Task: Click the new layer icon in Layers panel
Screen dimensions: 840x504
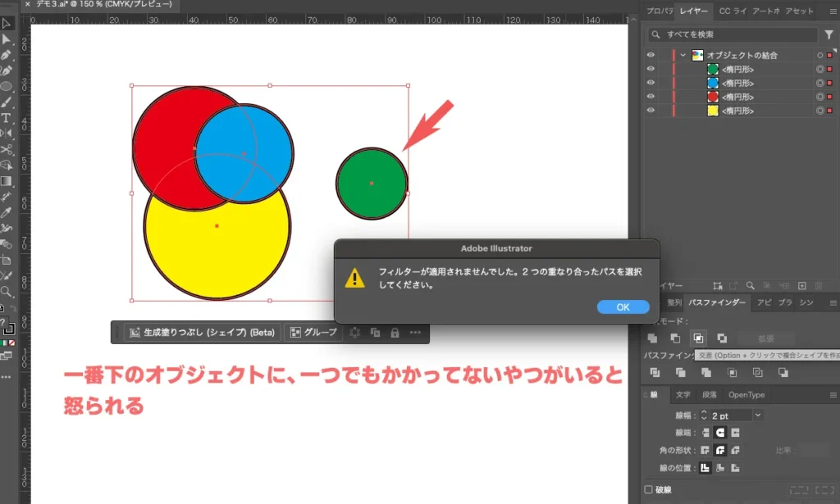Action: click(x=802, y=284)
